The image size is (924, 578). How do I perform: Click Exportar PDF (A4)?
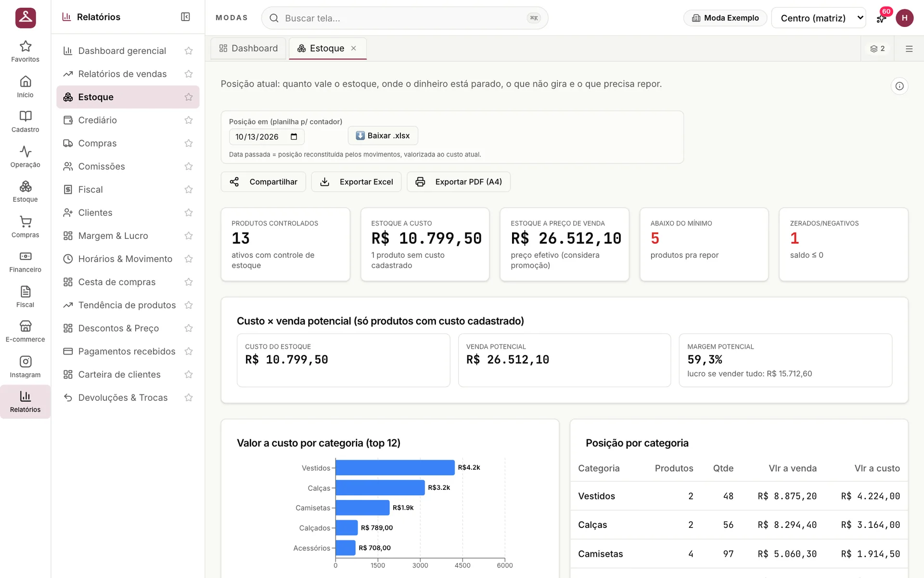click(x=459, y=182)
